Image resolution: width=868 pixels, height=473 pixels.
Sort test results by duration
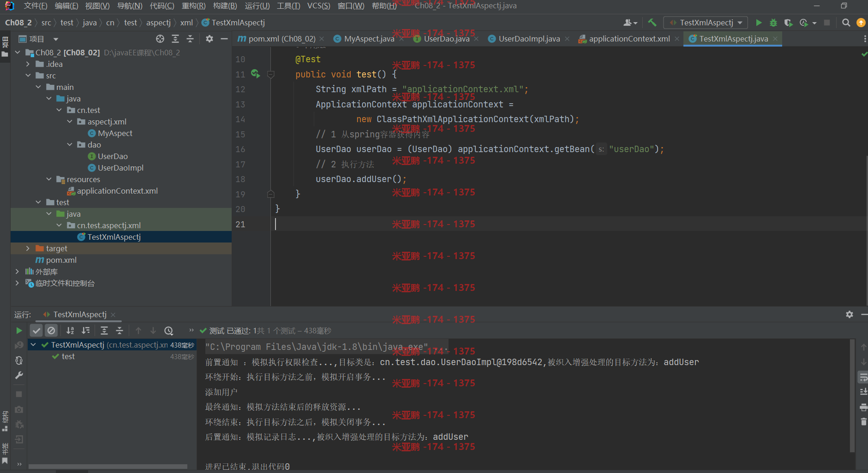click(x=86, y=331)
